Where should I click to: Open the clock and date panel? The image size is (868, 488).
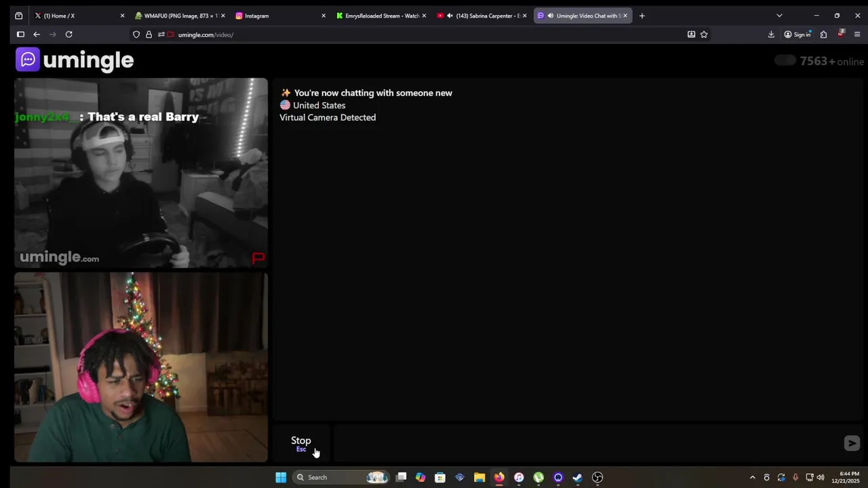coord(846,477)
